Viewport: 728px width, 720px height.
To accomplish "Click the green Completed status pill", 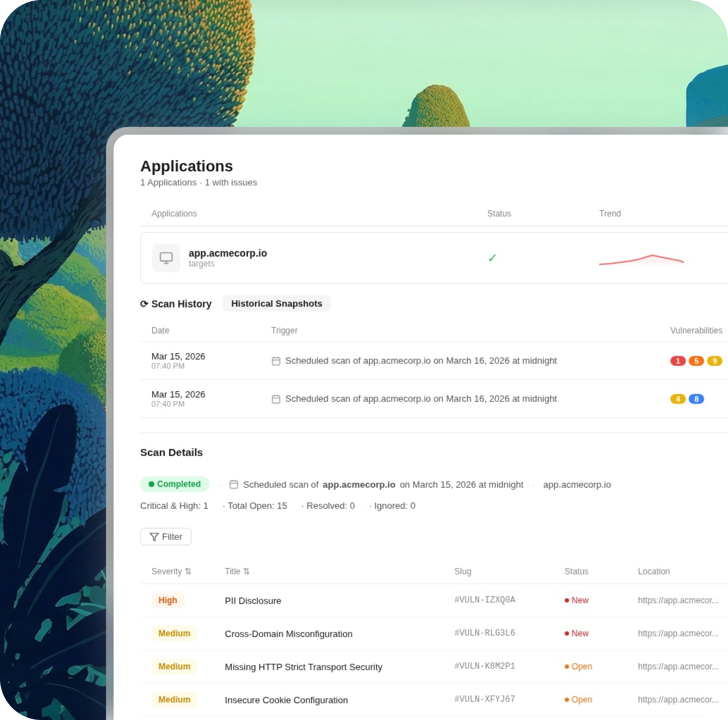I will [175, 484].
